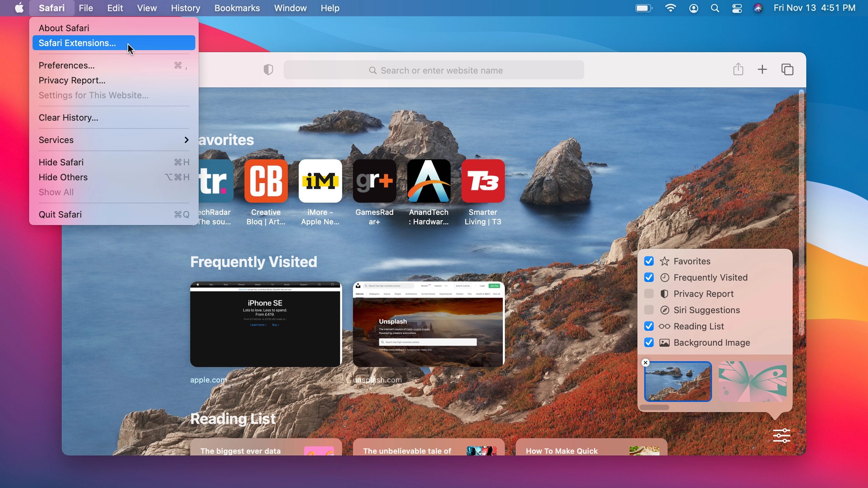The width and height of the screenshot is (868, 488).
Task: Uncheck the Frequently Visited checkbox
Action: (649, 278)
